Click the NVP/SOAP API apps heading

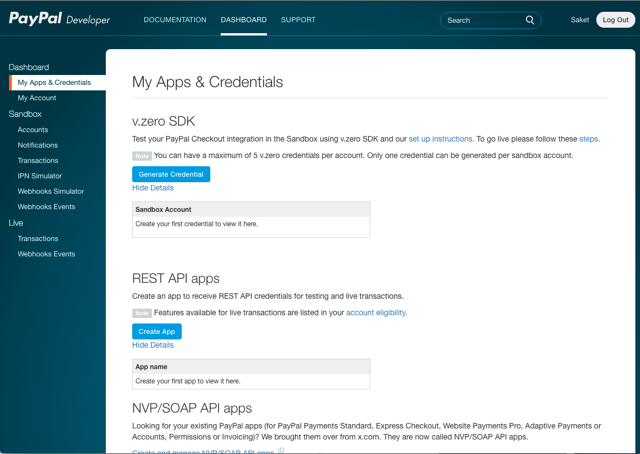(192, 408)
